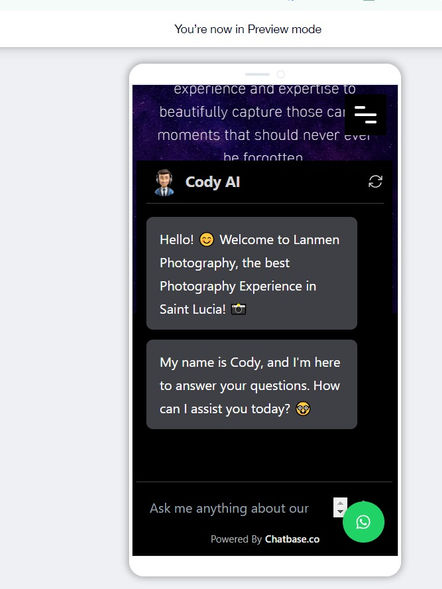Tap the green WhatsApp floating button
The width and height of the screenshot is (442, 589).
tap(363, 522)
